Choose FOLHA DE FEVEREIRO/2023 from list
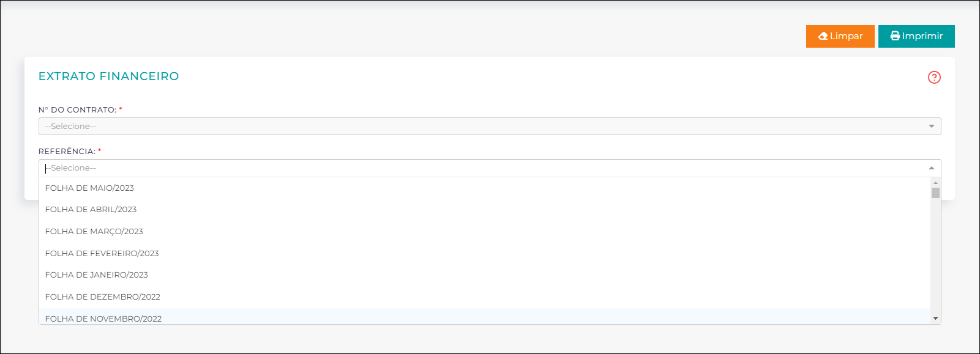Image resolution: width=980 pixels, height=354 pixels. coord(485,253)
